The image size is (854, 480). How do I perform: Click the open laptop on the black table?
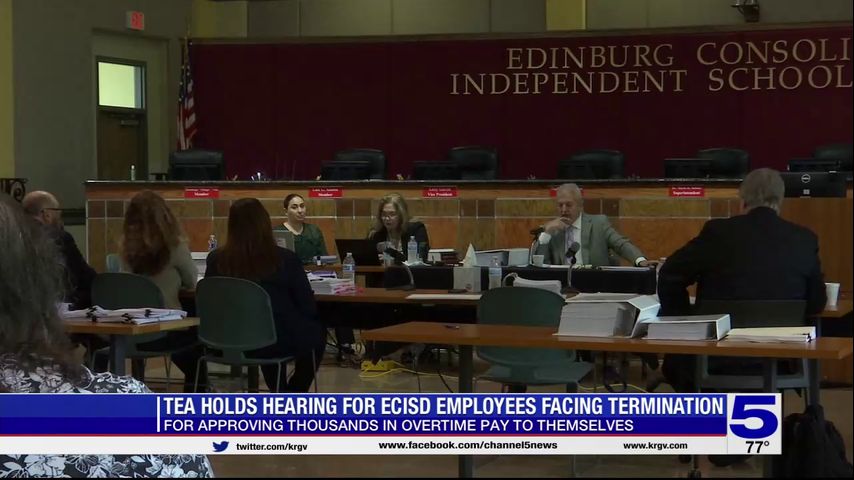[x=356, y=251]
